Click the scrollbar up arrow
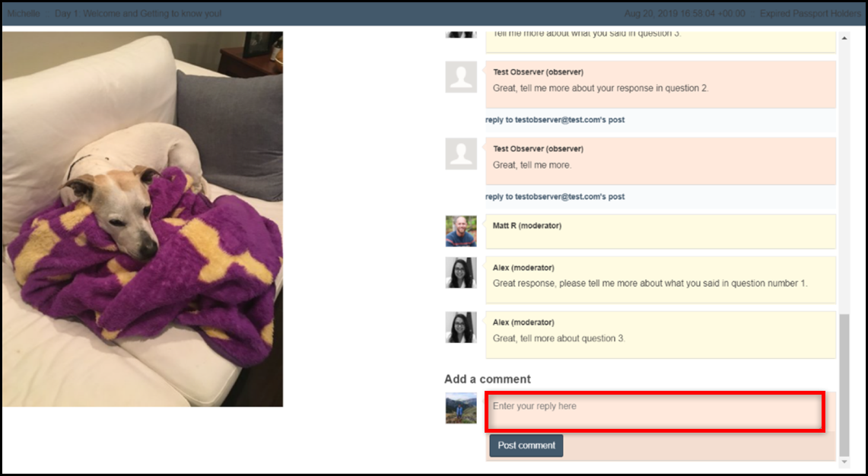 pos(844,37)
